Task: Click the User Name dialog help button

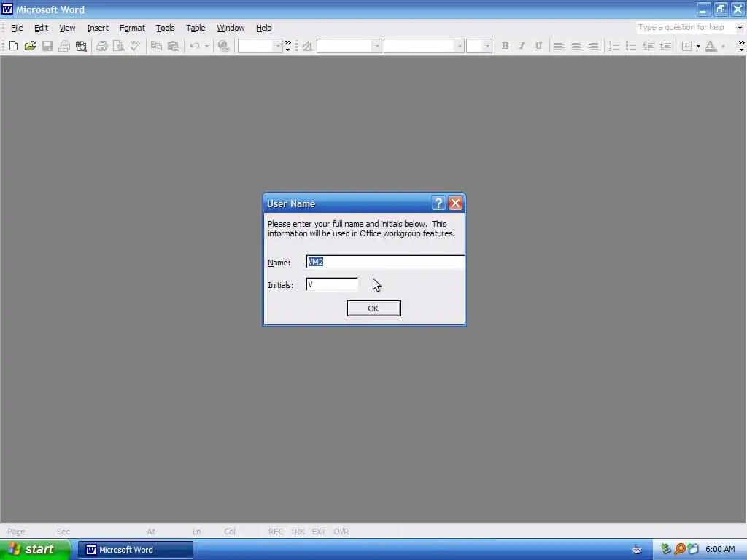Action: [x=438, y=204]
